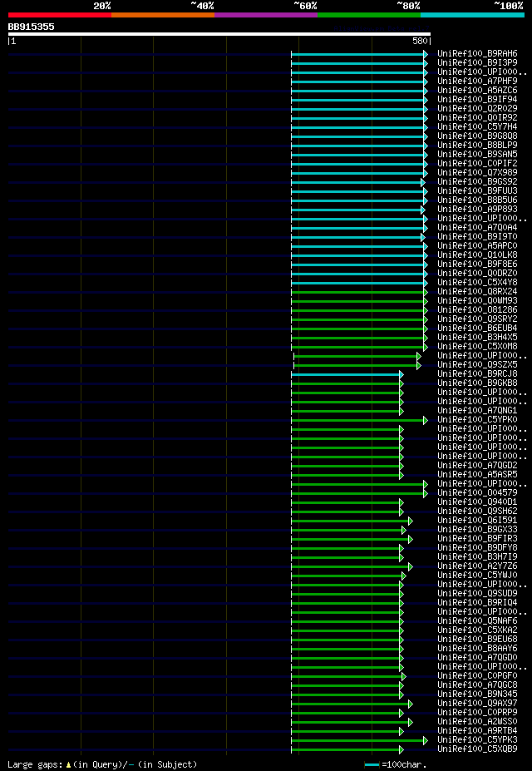Click the red 20% identity legend segment
The image size is (532, 771).
(60, 15)
